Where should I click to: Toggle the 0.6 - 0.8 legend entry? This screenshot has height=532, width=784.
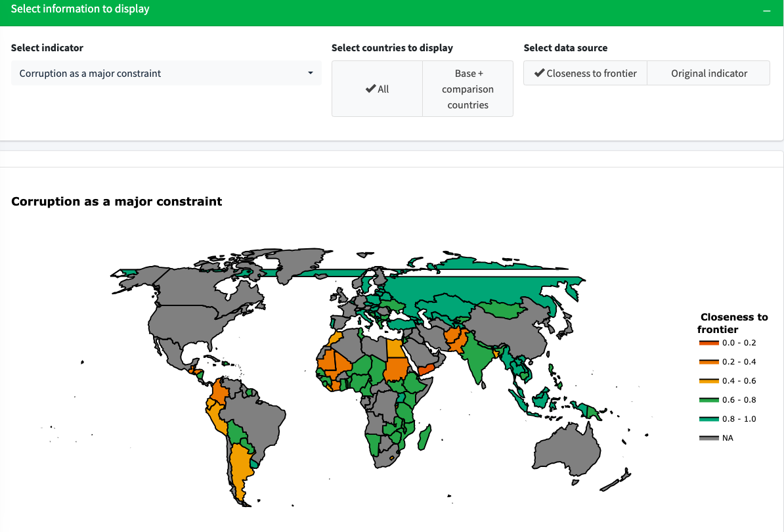point(728,400)
